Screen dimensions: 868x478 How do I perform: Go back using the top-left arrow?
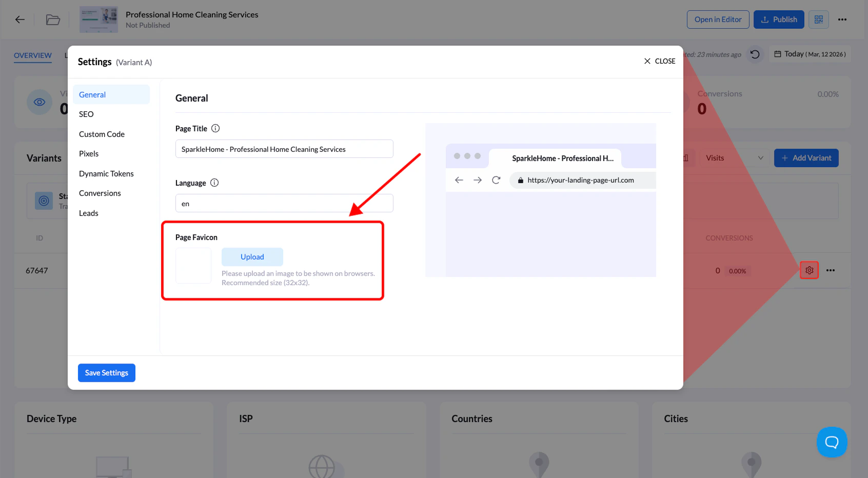click(x=20, y=19)
